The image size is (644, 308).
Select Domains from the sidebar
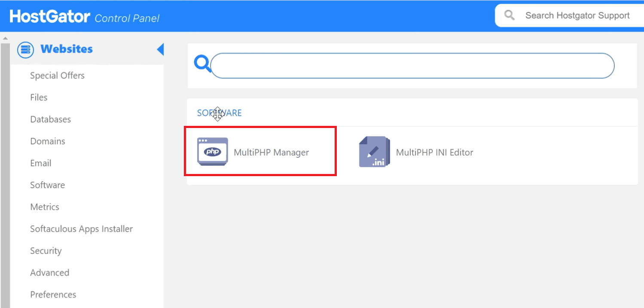[48, 141]
